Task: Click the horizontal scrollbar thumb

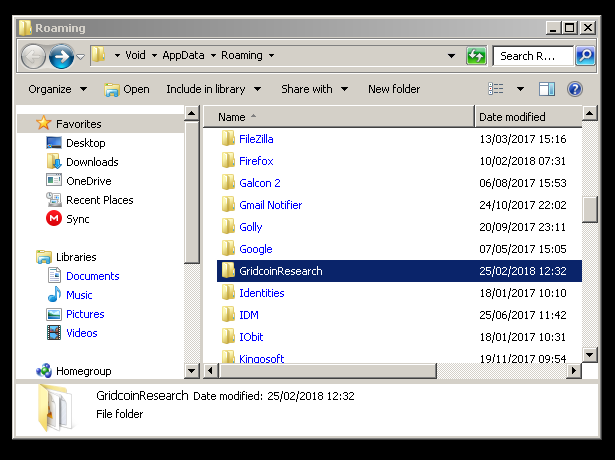Action: (x=328, y=371)
